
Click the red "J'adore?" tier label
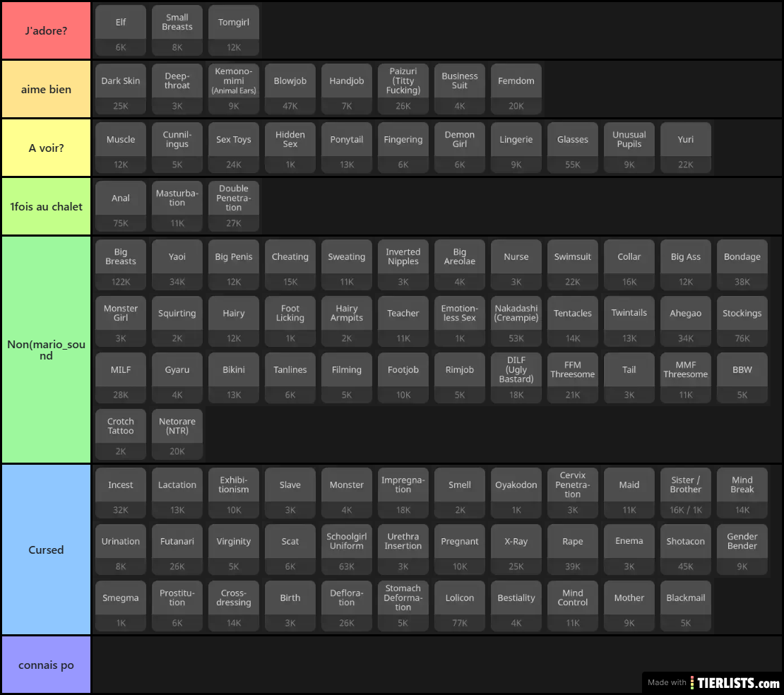tap(46, 30)
